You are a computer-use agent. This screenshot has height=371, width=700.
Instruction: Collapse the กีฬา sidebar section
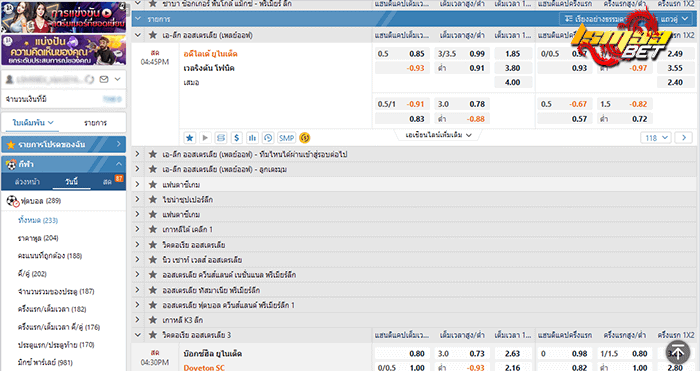[x=119, y=164]
